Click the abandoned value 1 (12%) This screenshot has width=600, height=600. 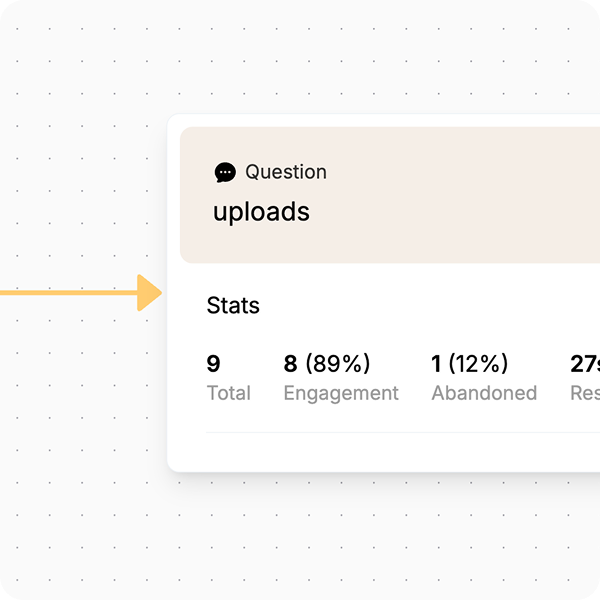click(470, 363)
